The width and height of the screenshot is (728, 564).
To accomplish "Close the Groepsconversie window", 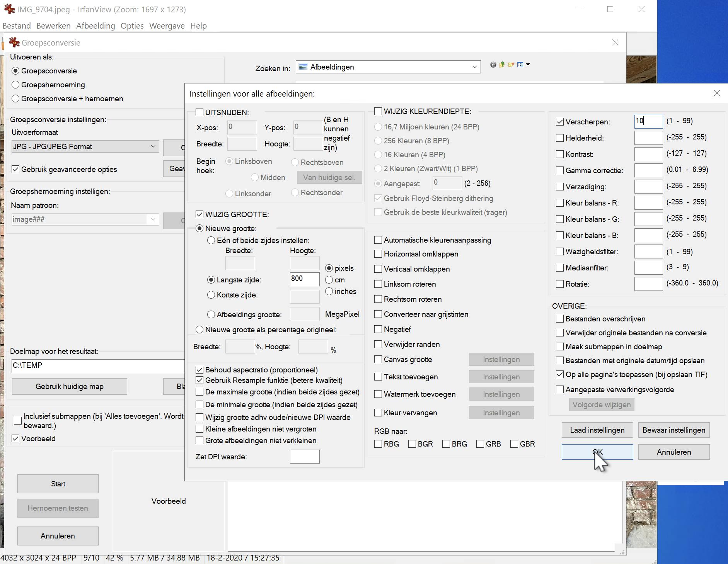I will 615,42.
